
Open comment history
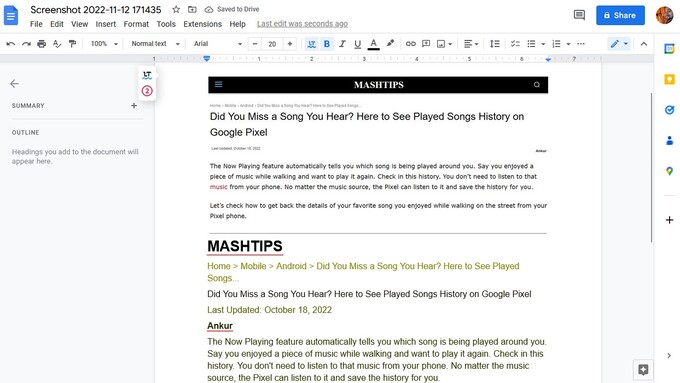coord(579,15)
